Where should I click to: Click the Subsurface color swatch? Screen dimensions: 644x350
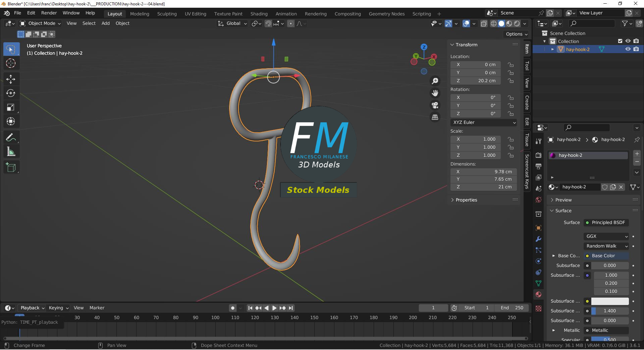tap(610, 301)
